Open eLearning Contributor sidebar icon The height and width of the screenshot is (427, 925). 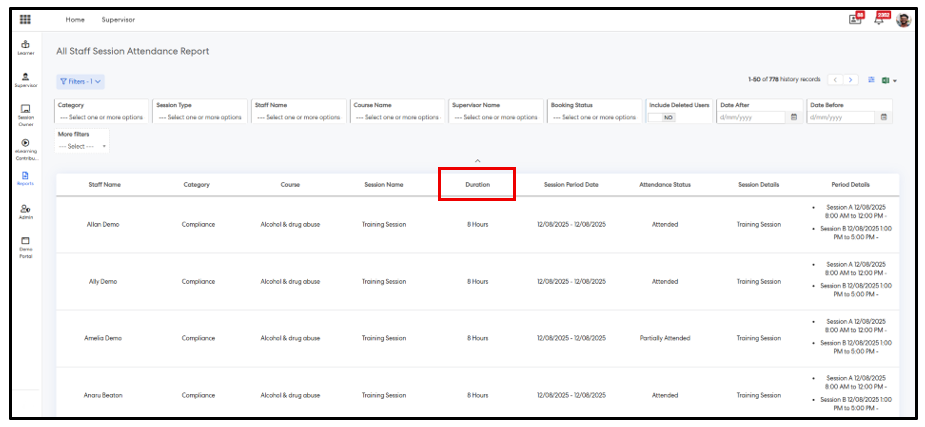tap(25, 147)
